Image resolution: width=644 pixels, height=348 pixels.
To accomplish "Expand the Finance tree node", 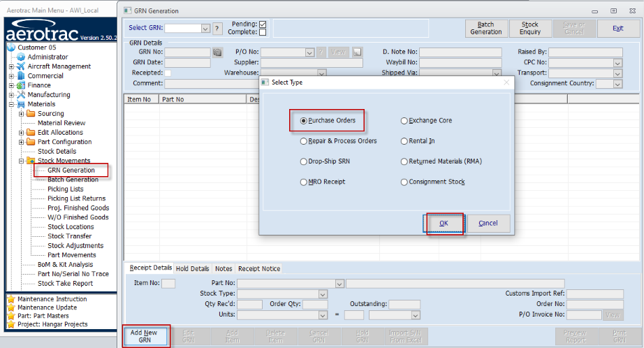I will (x=11, y=85).
